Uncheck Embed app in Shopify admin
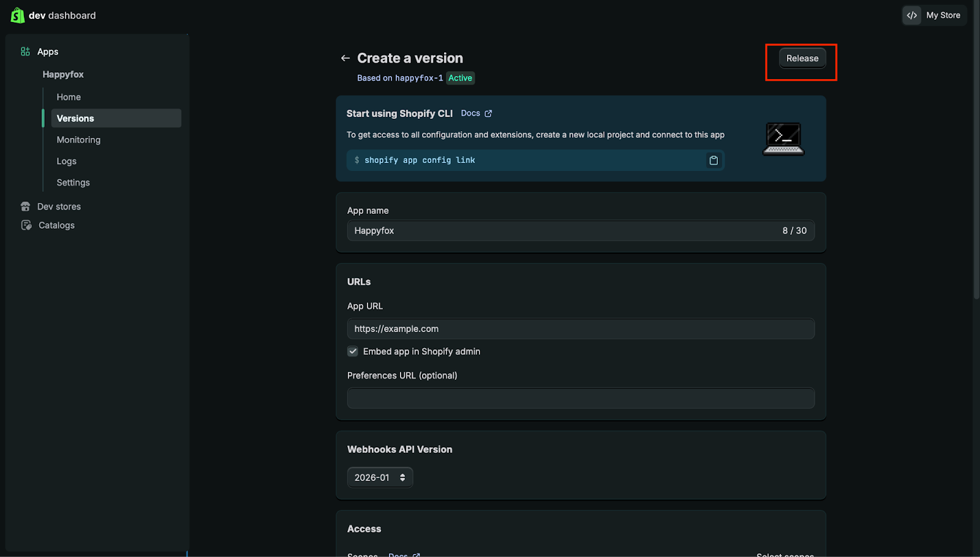The height and width of the screenshot is (557, 980). 353,352
